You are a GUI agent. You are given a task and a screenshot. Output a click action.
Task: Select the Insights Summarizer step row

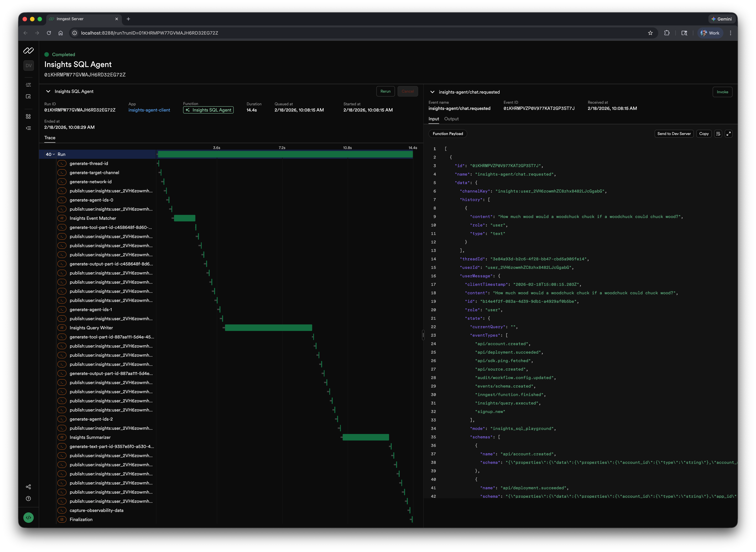point(90,437)
